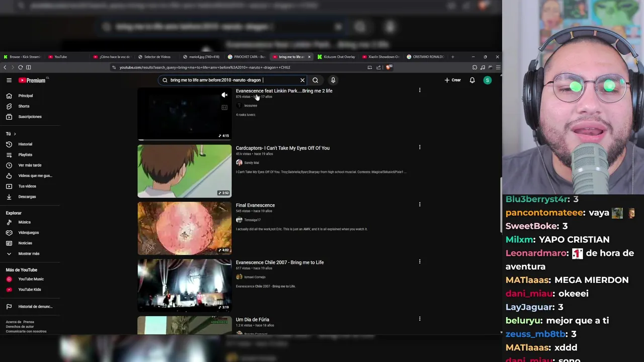Click the Derechos de autor link
Image resolution: width=644 pixels, height=362 pixels.
point(20,327)
